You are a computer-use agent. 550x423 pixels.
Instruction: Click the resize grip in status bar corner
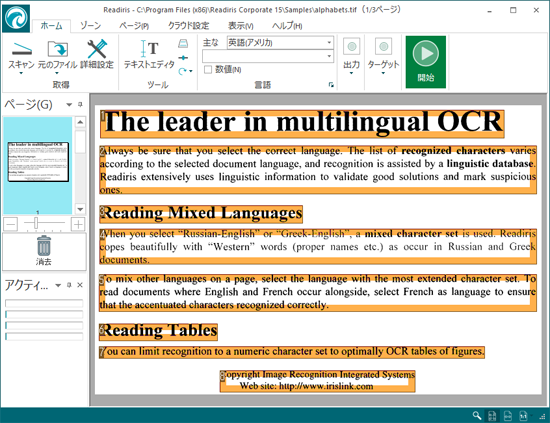[x=543, y=416]
